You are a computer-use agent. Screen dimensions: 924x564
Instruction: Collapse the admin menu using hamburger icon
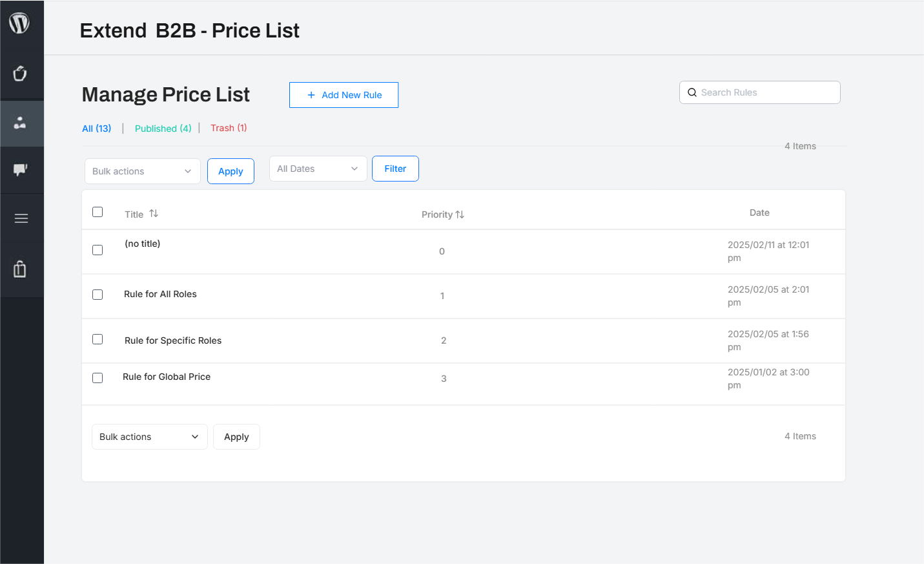21,218
